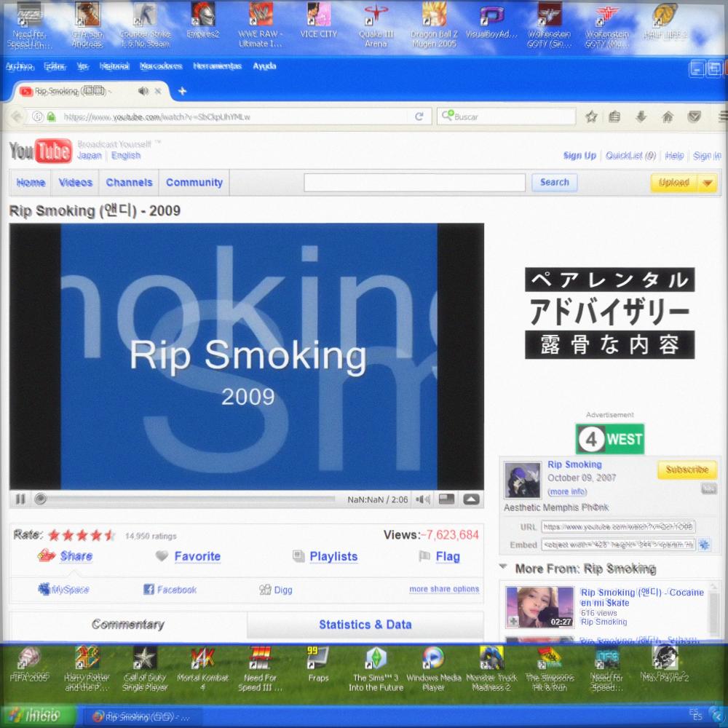728x728 pixels.
Task: Pause the Rip Smoking video
Action: pos(20,499)
